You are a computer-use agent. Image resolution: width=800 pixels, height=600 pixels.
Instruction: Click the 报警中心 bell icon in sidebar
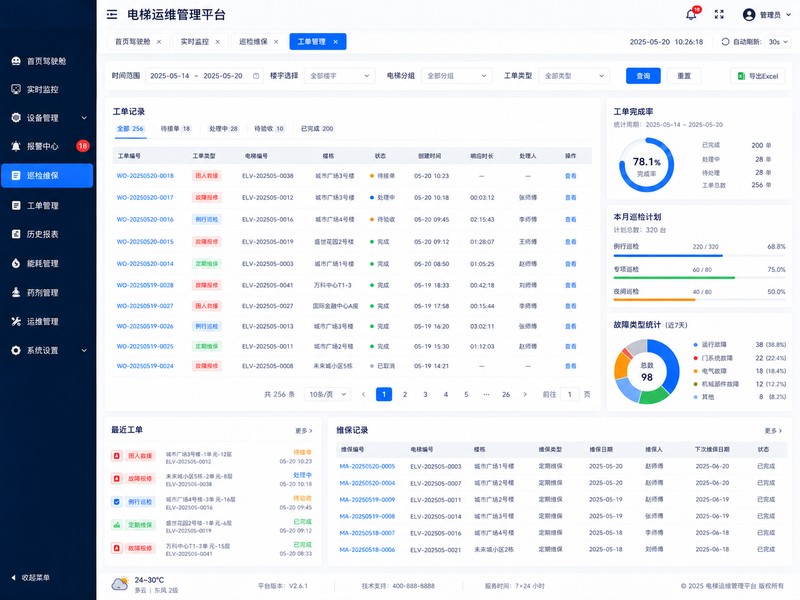tap(16, 146)
